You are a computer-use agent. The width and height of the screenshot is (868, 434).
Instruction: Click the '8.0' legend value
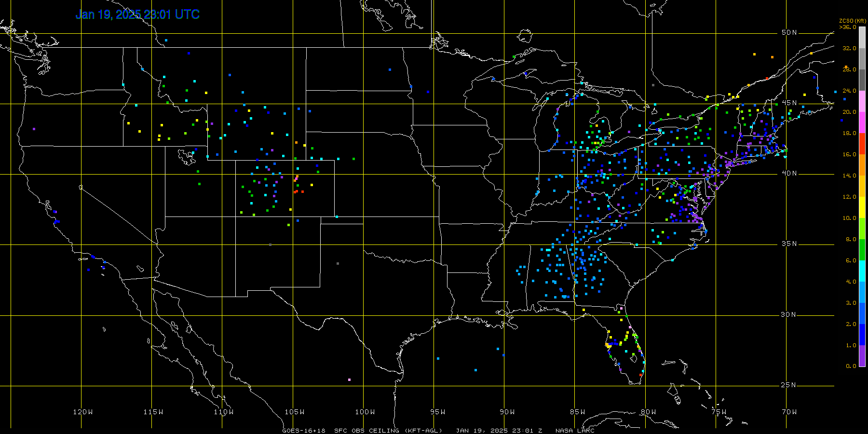click(851, 239)
